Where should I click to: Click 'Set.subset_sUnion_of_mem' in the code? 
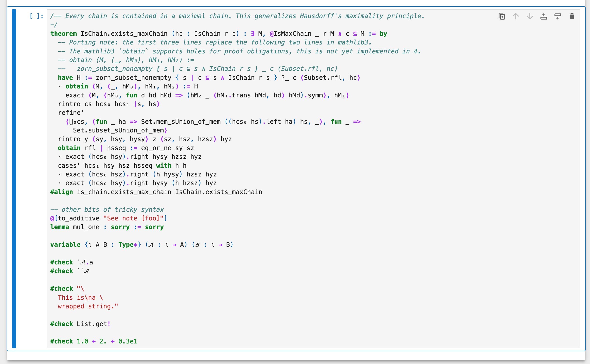click(118, 131)
